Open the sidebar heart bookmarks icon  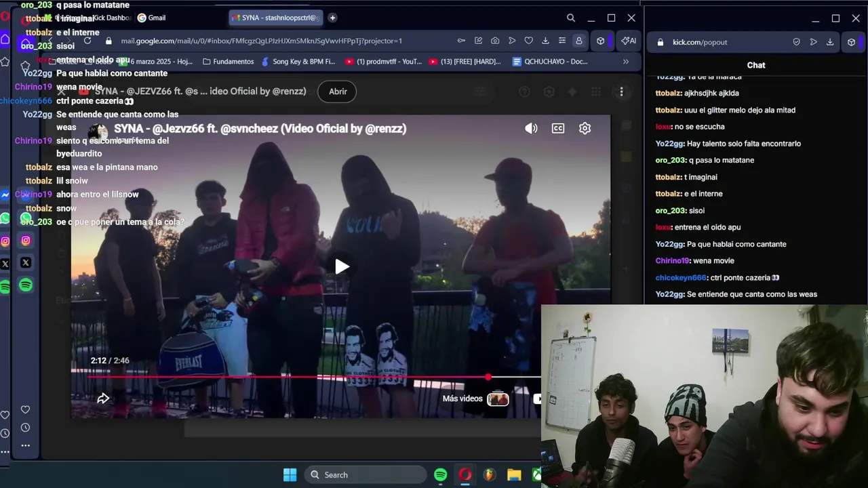[25, 409]
